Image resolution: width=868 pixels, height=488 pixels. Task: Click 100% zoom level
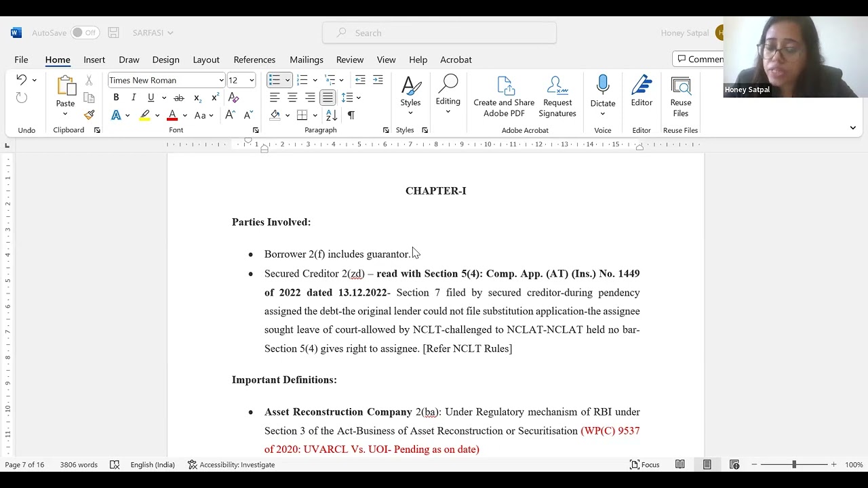pyautogui.click(x=854, y=464)
